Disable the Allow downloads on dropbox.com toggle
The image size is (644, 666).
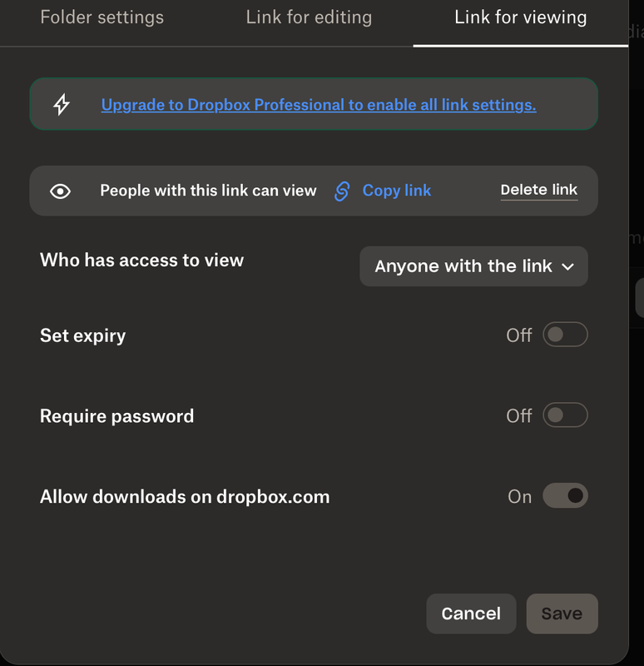[x=565, y=496]
